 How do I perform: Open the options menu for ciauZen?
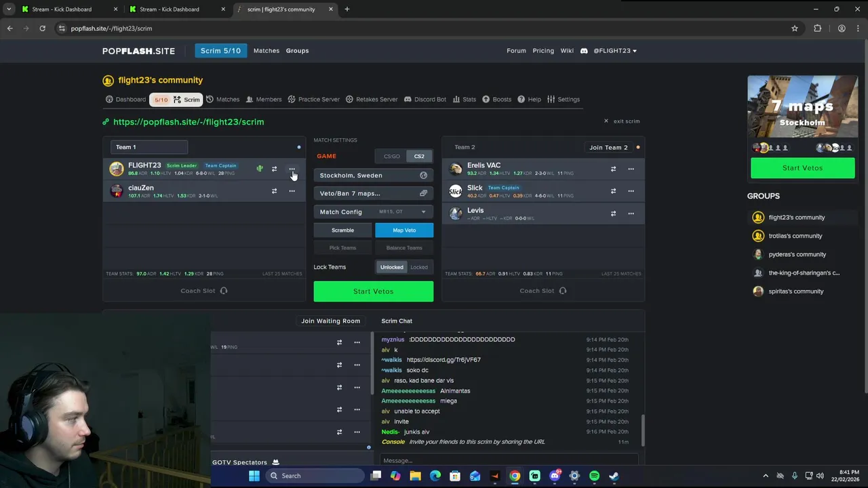pos(292,191)
